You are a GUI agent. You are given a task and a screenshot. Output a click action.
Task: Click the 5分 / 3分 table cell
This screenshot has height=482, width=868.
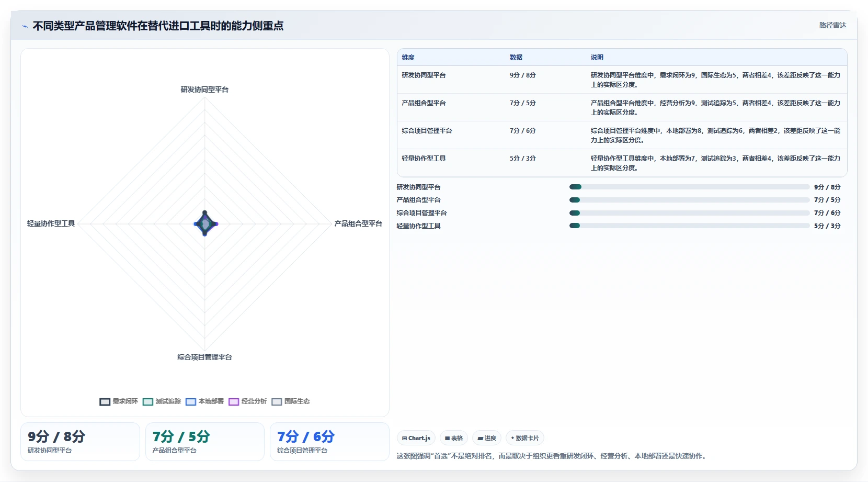click(x=523, y=159)
